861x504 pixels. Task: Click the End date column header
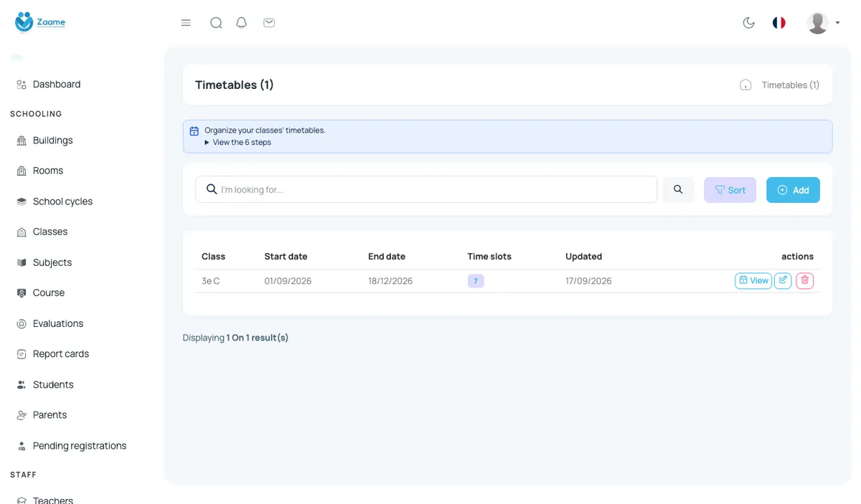(x=387, y=257)
